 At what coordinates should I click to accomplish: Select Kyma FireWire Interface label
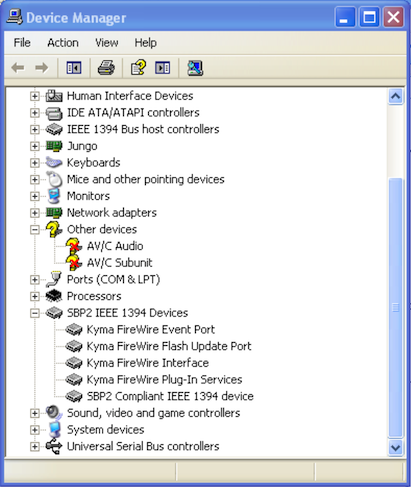tap(148, 363)
